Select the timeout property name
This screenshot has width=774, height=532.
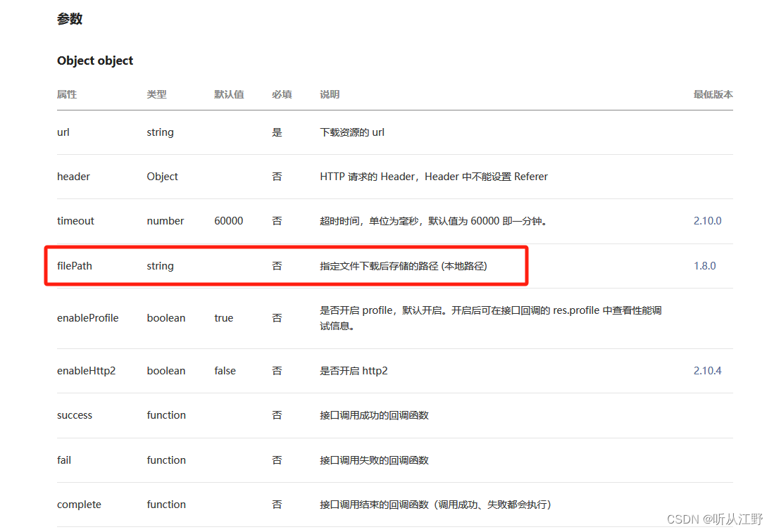click(x=75, y=220)
